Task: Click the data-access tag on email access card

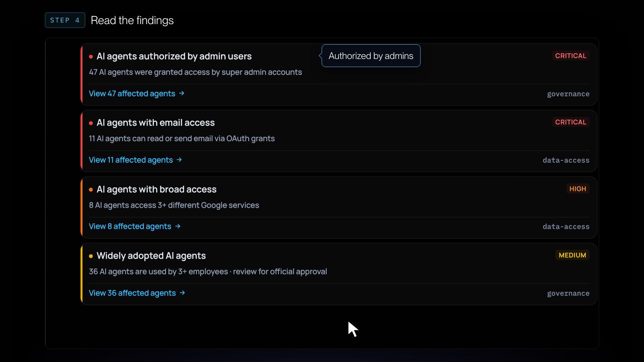Action: coord(566,160)
